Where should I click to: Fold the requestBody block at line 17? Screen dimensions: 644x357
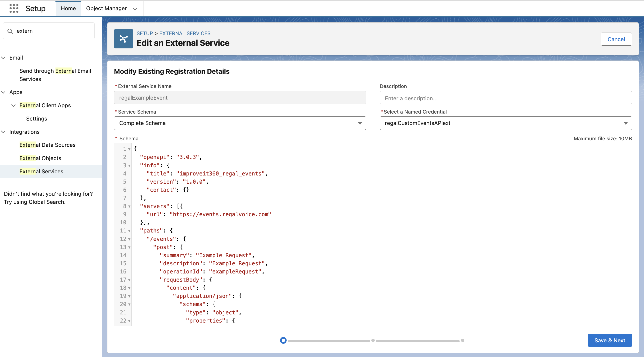[129, 280]
